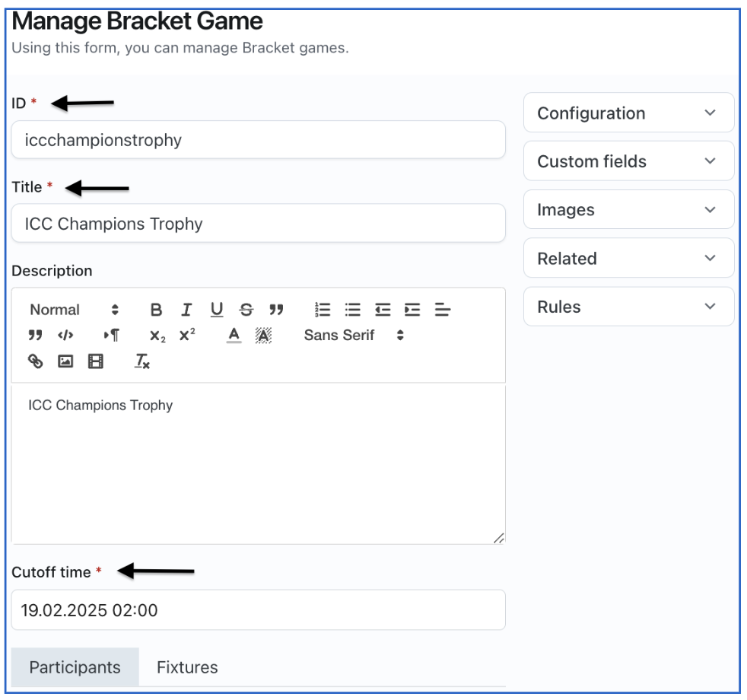Insert a numbered list

click(323, 310)
